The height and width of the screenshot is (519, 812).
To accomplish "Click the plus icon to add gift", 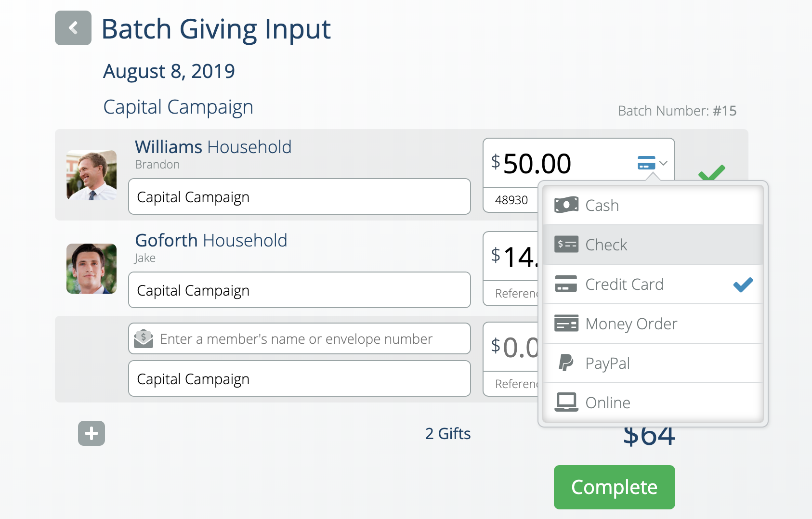I will [92, 433].
